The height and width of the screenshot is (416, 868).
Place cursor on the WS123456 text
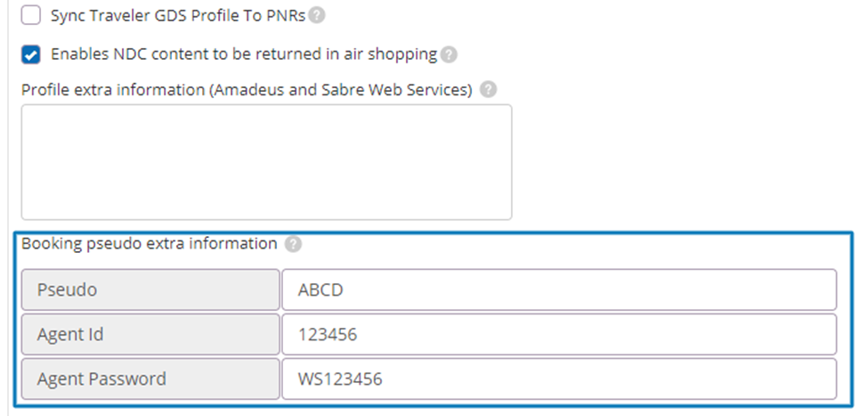pos(340,379)
